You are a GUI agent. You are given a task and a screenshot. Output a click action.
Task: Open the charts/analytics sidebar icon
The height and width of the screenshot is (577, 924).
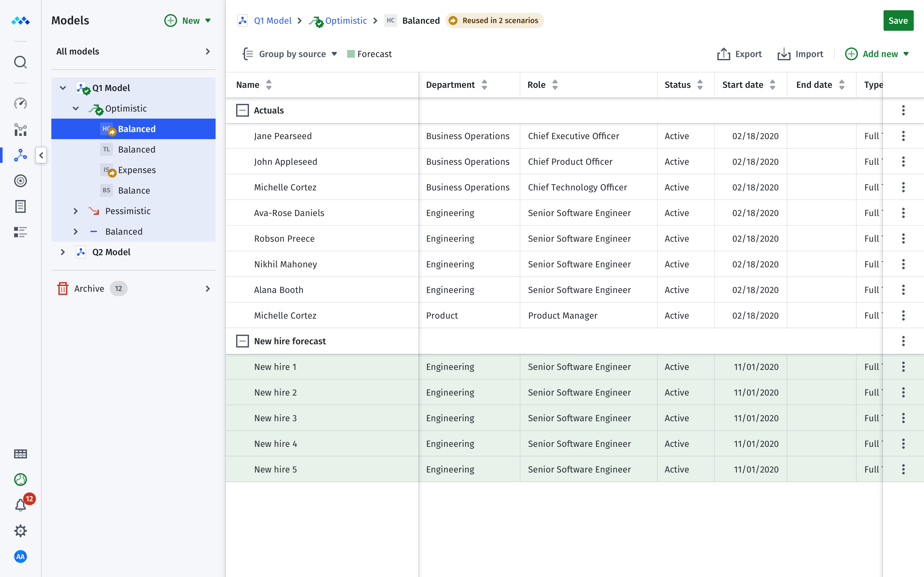tap(20, 130)
